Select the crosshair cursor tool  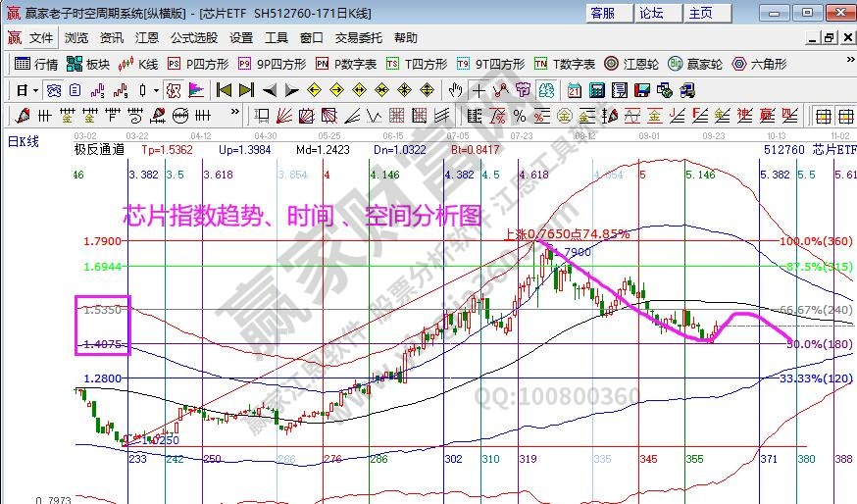[478, 90]
